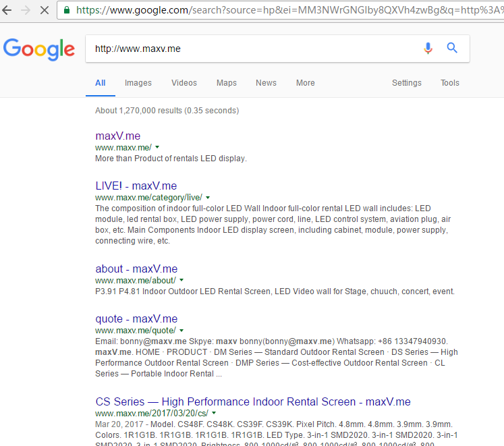Select the All results tab
Screen dimensions: 504x446
pyautogui.click(x=101, y=83)
